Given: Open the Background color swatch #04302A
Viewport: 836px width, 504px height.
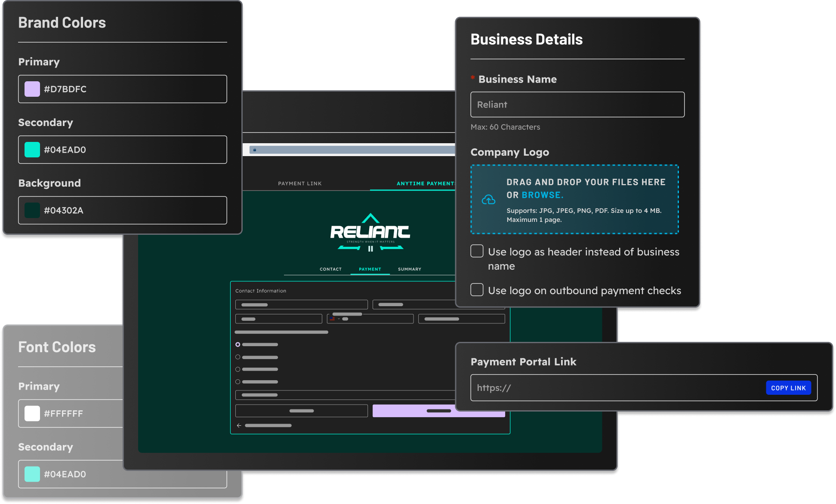Looking at the screenshot, I should pos(32,210).
